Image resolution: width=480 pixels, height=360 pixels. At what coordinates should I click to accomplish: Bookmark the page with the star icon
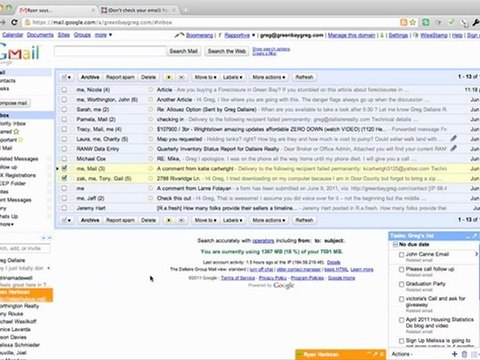[413, 22]
